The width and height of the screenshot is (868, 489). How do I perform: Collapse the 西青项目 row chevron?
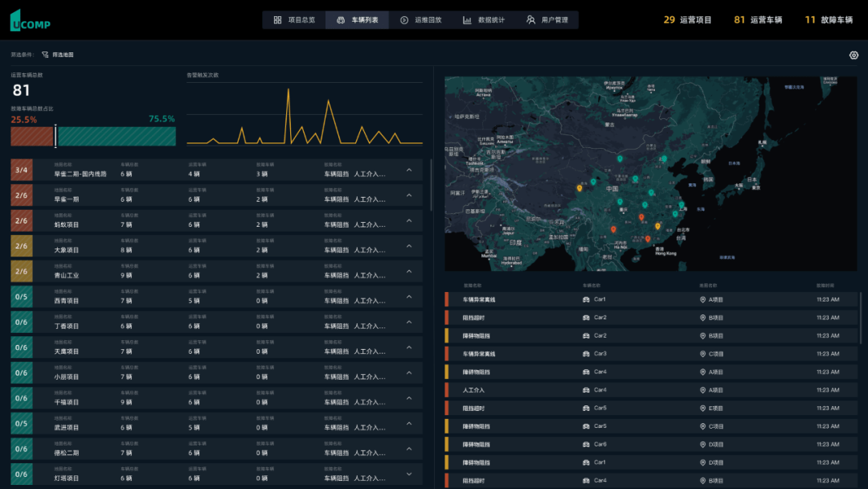pos(409,297)
